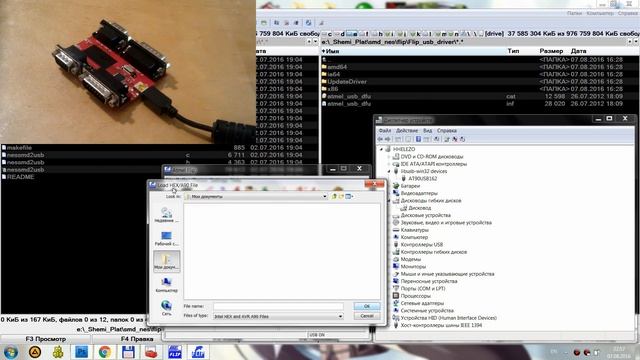Open red toolbox icon in taskbar

[151, 352]
